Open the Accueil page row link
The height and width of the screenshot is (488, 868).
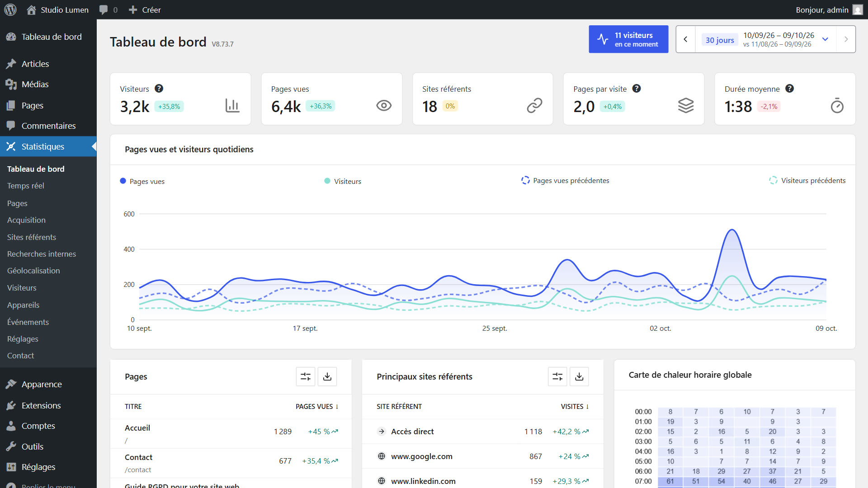click(137, 428)
